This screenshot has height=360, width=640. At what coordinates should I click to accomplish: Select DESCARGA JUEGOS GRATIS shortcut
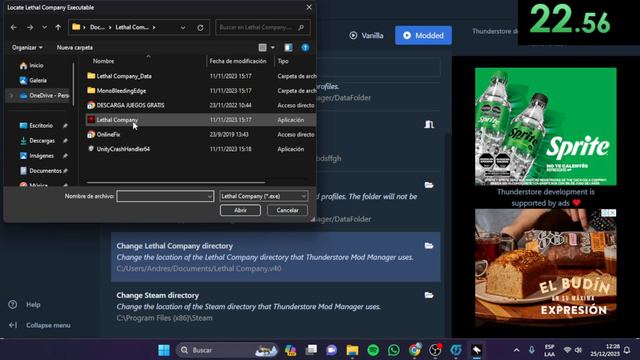click(200, 105)
